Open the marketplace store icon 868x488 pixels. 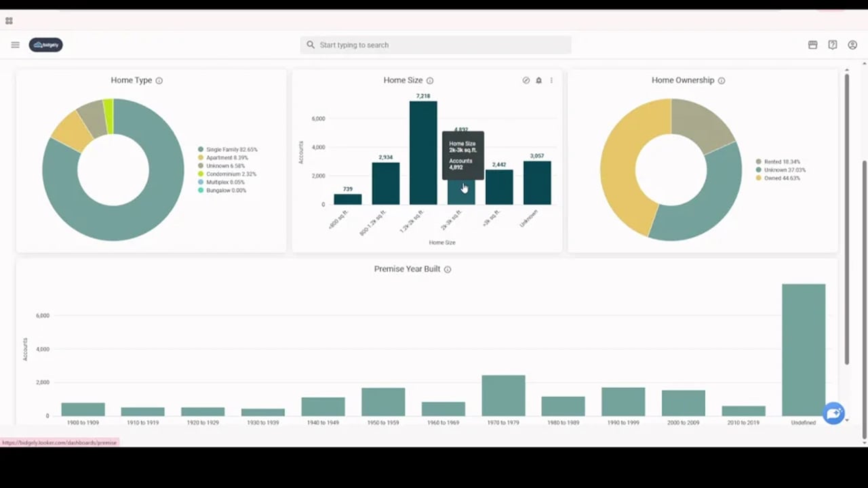pos(812,45)
